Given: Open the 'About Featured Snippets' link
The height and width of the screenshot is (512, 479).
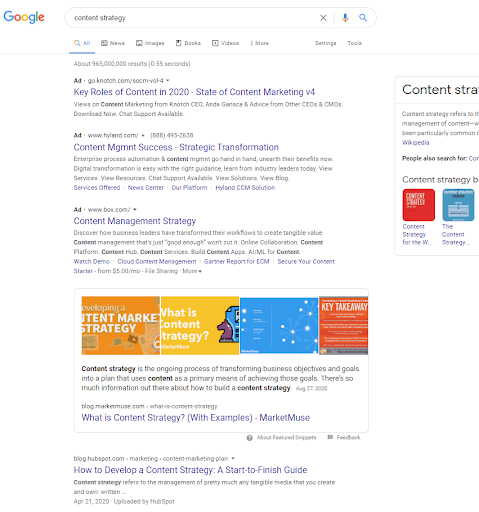Looking at the screenshot, I should (x=286, y=437).
